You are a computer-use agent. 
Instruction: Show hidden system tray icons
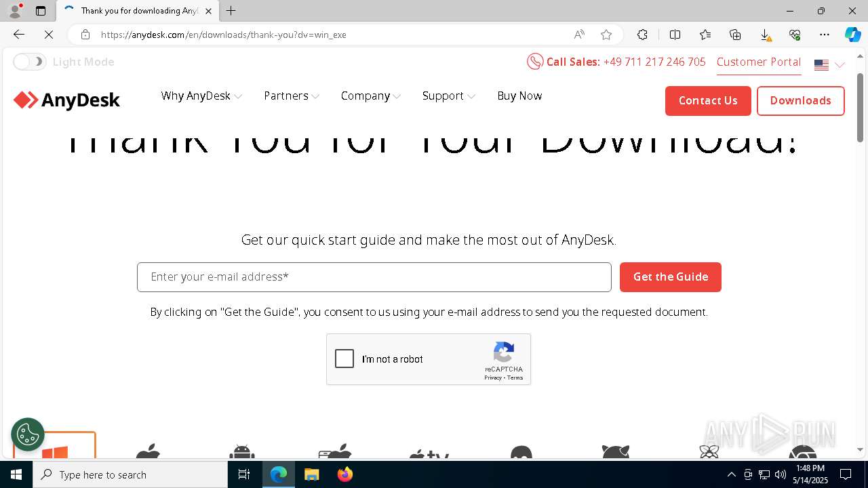coord(731,474)
